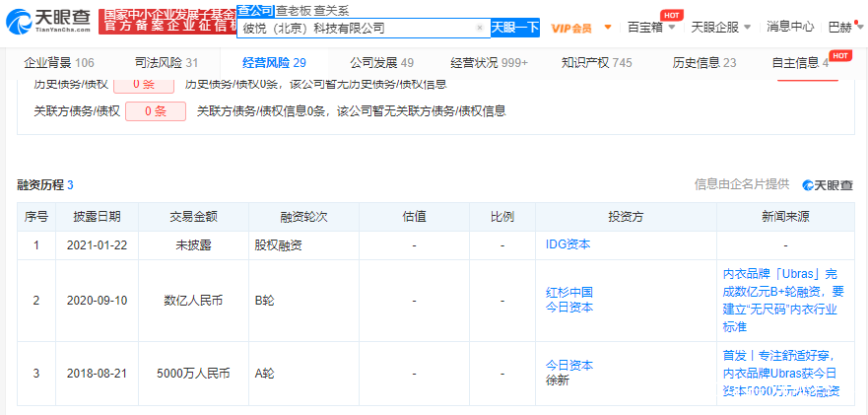Open the VIP会员 link

[571, 29]
